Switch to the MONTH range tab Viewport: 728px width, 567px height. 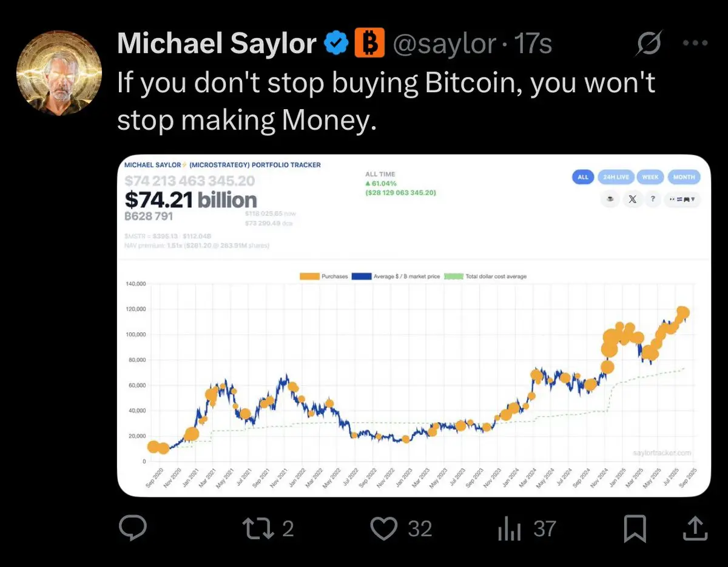coord(684,177)
